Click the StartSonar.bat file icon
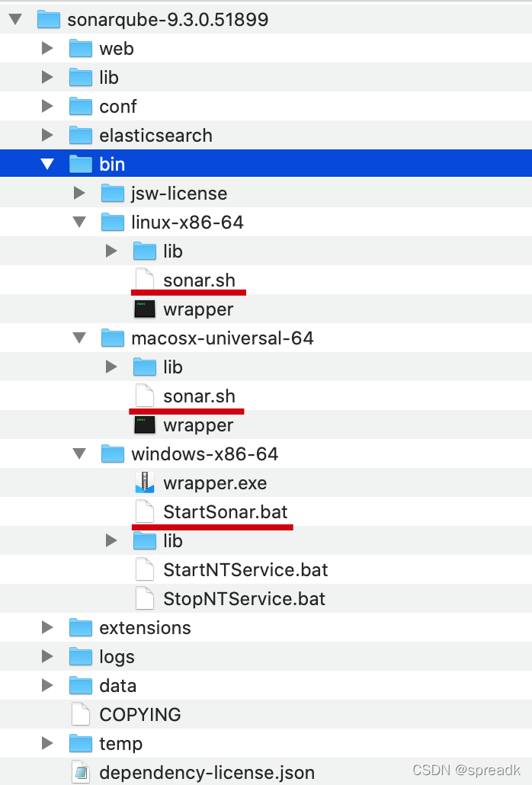This screenshot has width=532, height=785. pos(145,511)
